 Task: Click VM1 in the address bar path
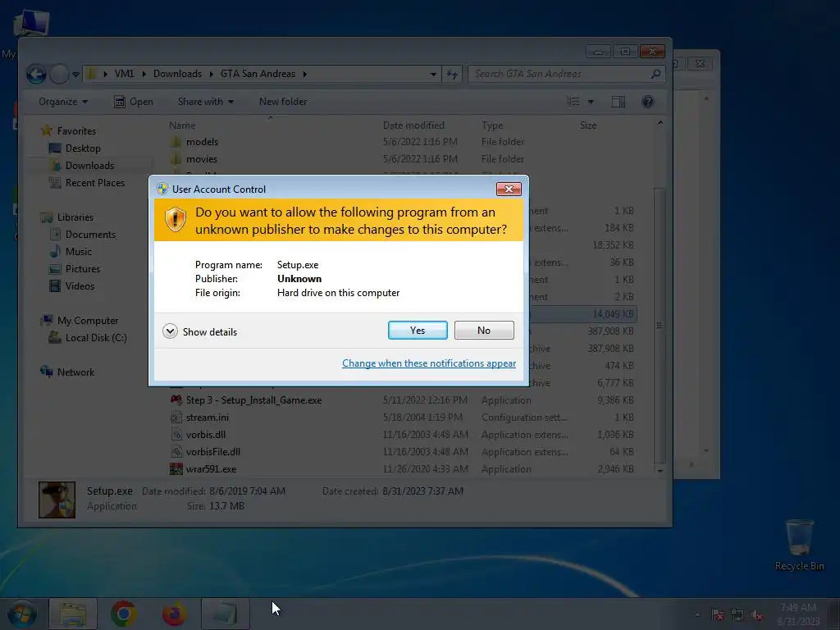(125, 74)
